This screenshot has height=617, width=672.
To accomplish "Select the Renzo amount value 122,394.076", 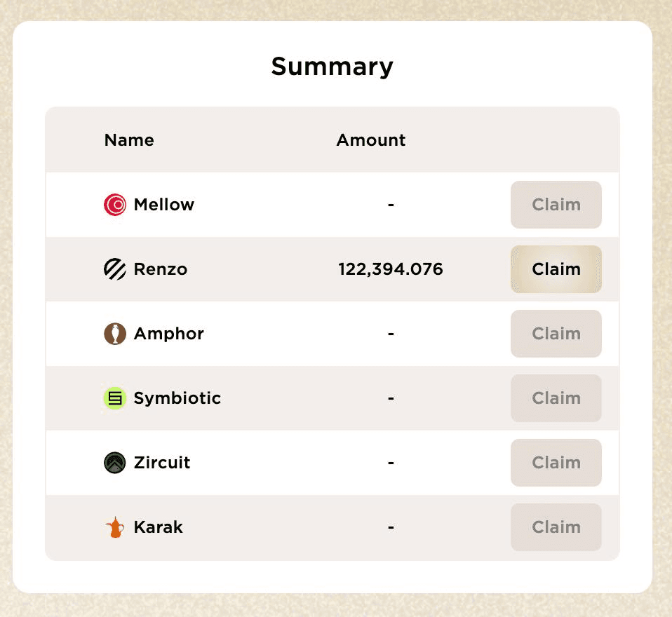I will pos(390,269).
